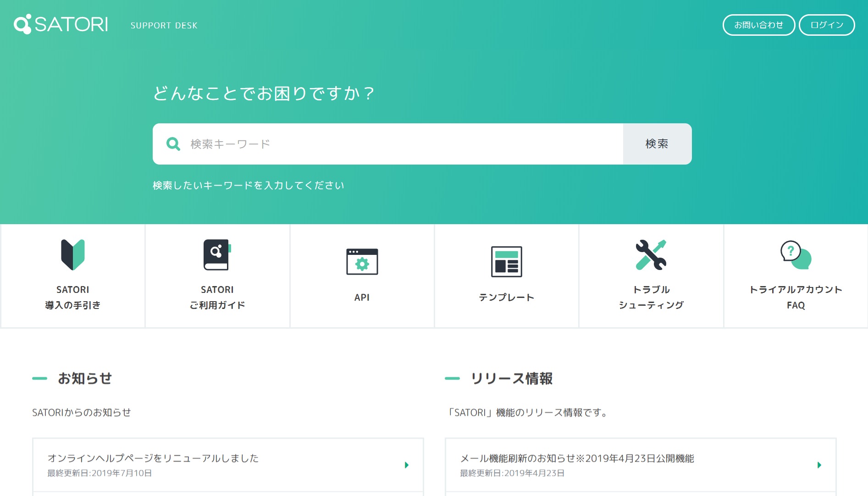Screen dimensions: 868x496
Task: Open the API window gear icon
Action: (362, 262)
